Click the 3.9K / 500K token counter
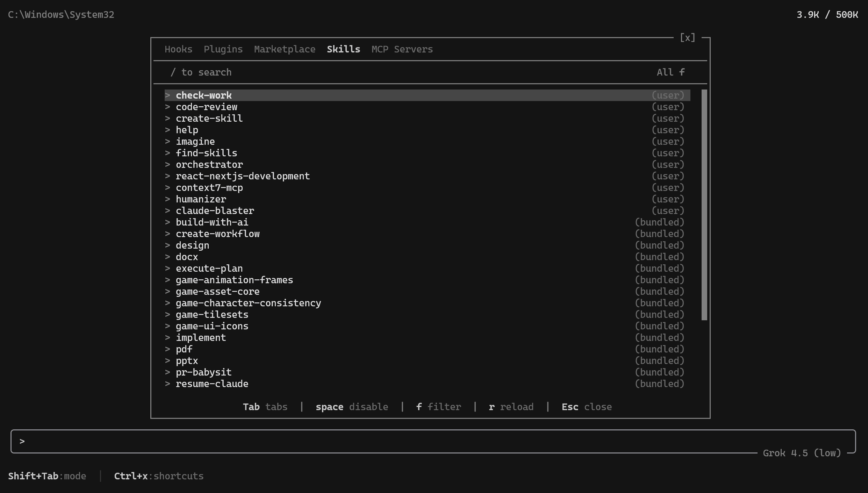868x493 pixels. pos(827,15)
